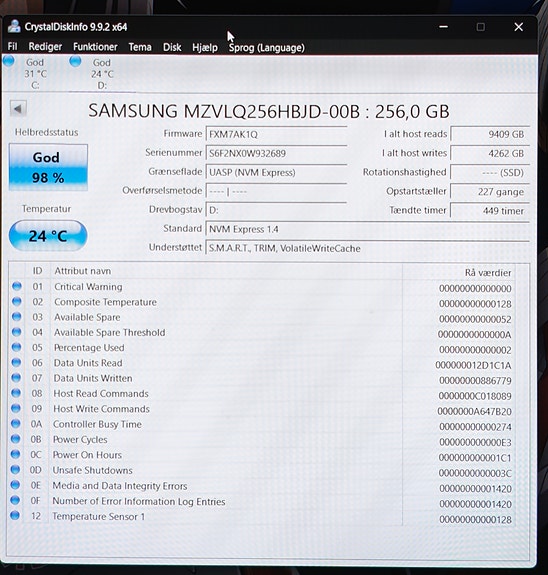Screen dimensions: 548x575
Task: Click the CrystalDiskInfo app icon in title bar
Action: (x=14, y=26)
